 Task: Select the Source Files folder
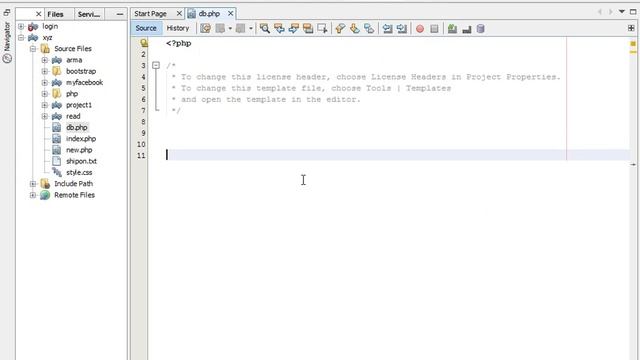coord(73,49)
